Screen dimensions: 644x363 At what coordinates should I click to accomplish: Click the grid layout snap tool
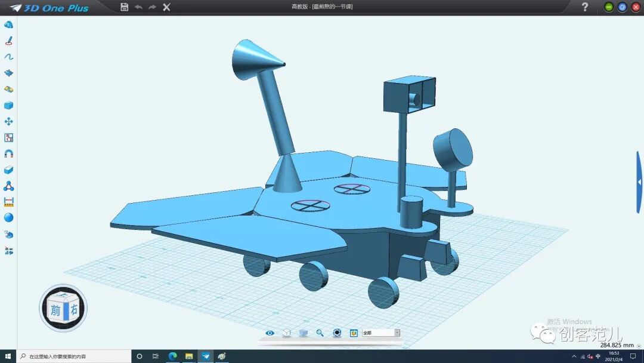coord(8,138)
